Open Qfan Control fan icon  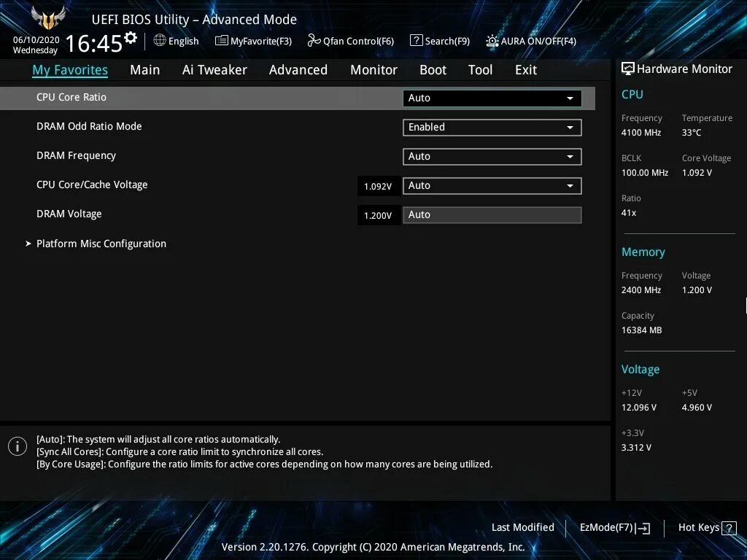pyautogui.click(x=314, y=41)
